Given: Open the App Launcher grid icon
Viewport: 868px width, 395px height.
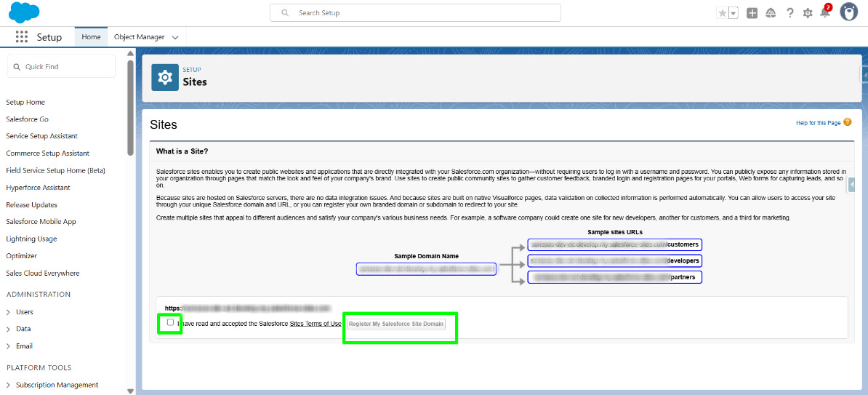Looking at the screenshot, I should (x=21, y=37).
